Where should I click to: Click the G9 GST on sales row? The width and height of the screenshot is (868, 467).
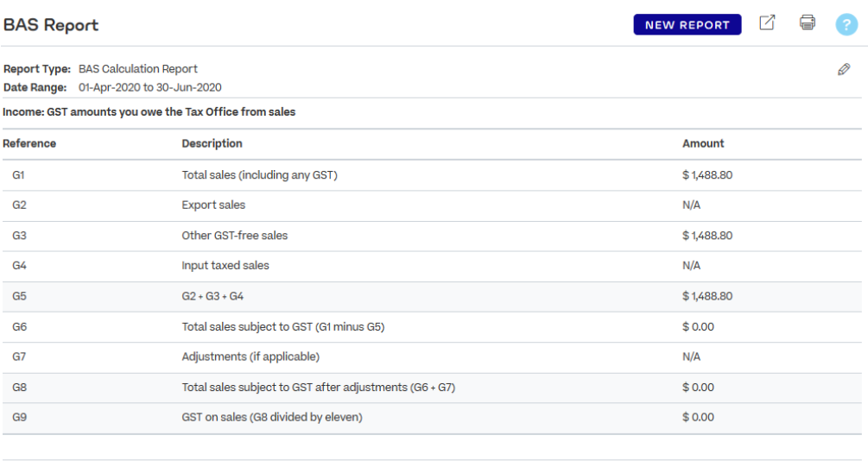click(432, 418)
